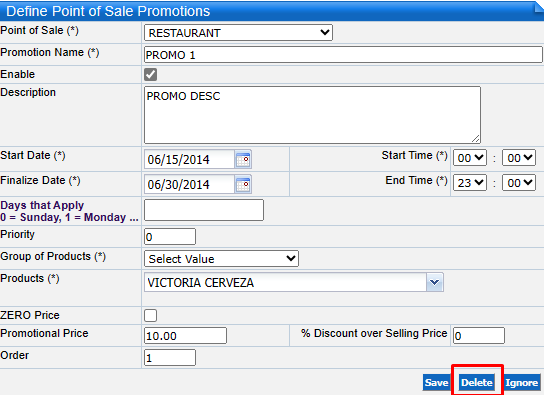Click the Ignore button
The height and width of the screenshot is (395, 544).
pyautogui.click(x=521, y=383)
